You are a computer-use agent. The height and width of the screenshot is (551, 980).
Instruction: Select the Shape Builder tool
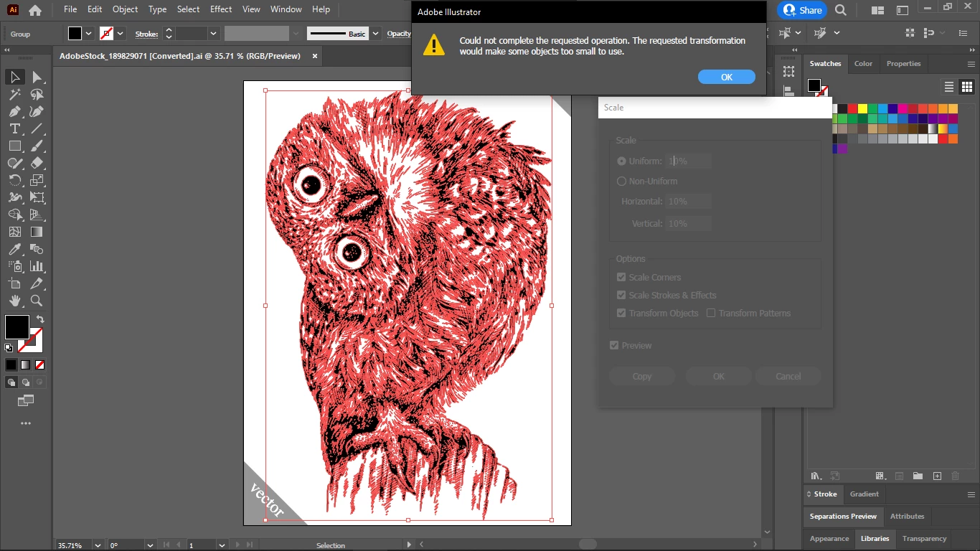(x=15, y=215)
